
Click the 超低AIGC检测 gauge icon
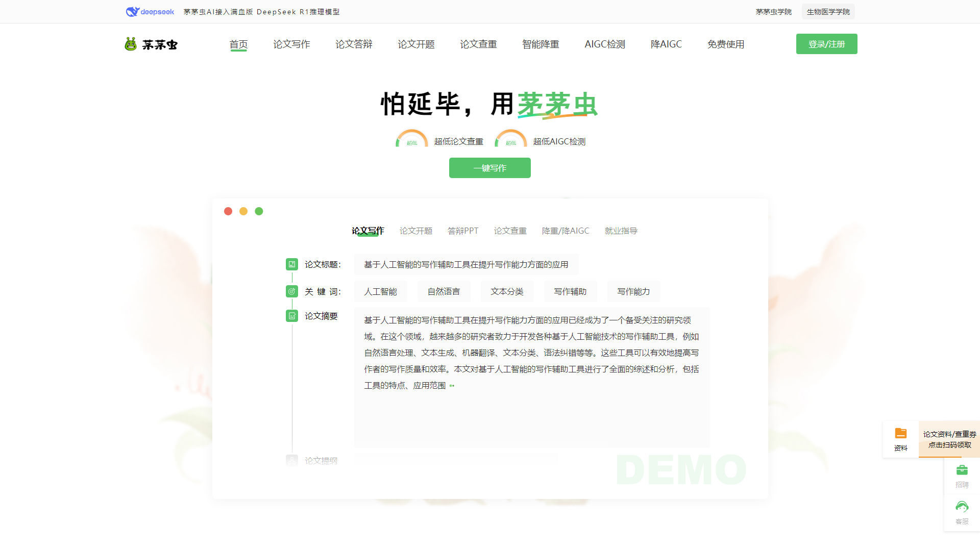pyautogui.click(x=510, y=139)
